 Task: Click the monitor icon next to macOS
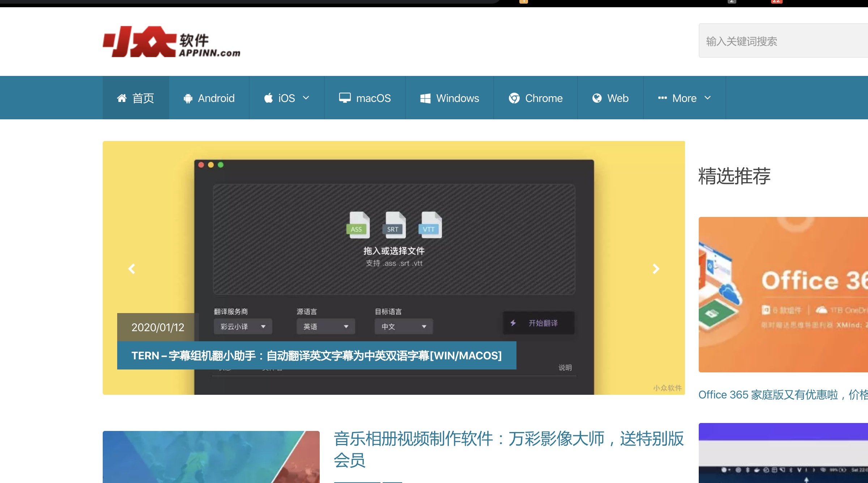pyautogui.click(x=345, y=98)
